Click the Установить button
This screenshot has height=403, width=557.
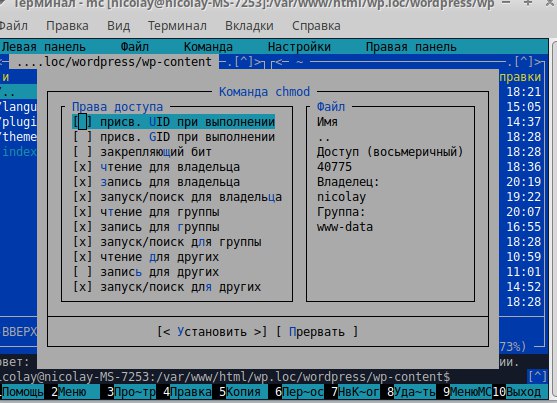pyautogui.click(x=212, y=332)
